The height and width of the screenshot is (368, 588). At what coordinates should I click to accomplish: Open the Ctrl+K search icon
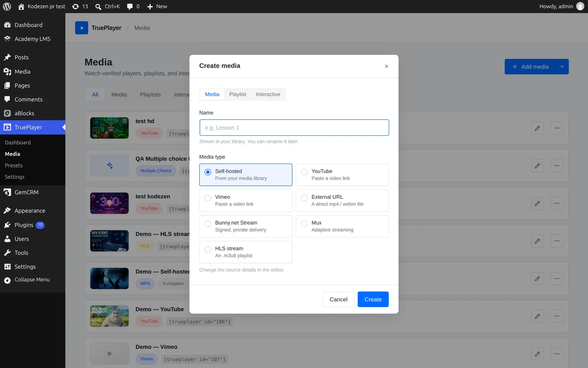point(98,7)
